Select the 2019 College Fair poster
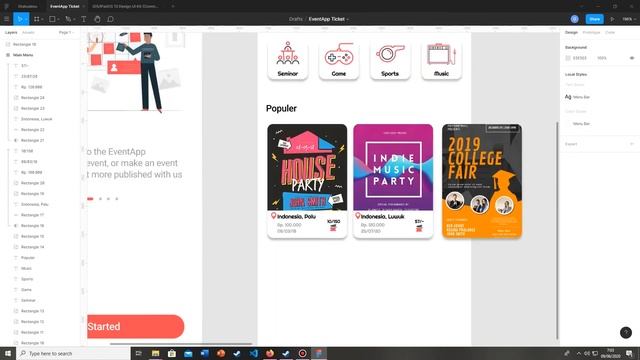Screen dimensions: 640x360 click(482, 180)
